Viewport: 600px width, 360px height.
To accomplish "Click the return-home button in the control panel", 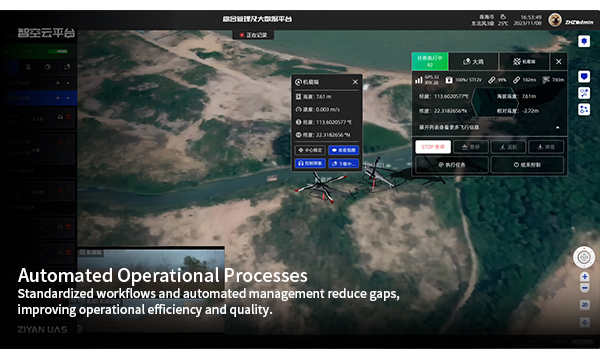I will pos(508,147).
